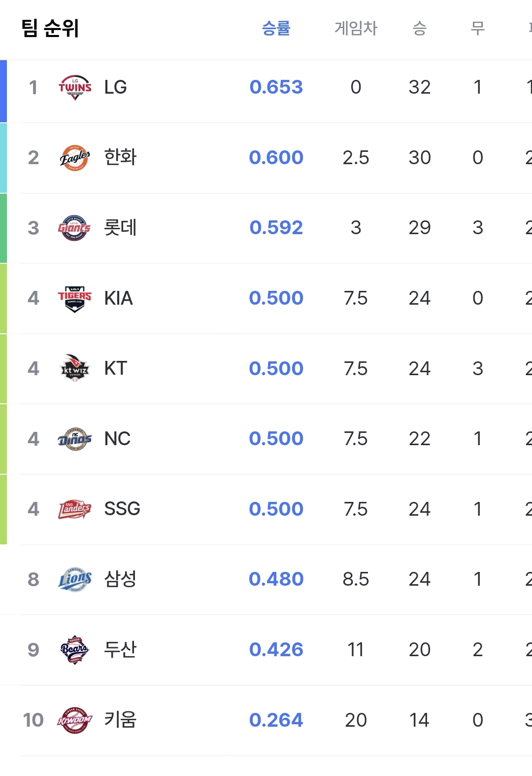
Task: Tap the kt wiz team logo
Action: pyautogui.click(x=75, y=369)
